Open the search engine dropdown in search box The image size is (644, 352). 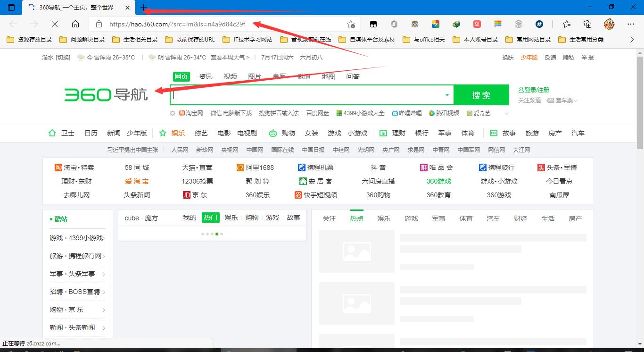(446, 94)
